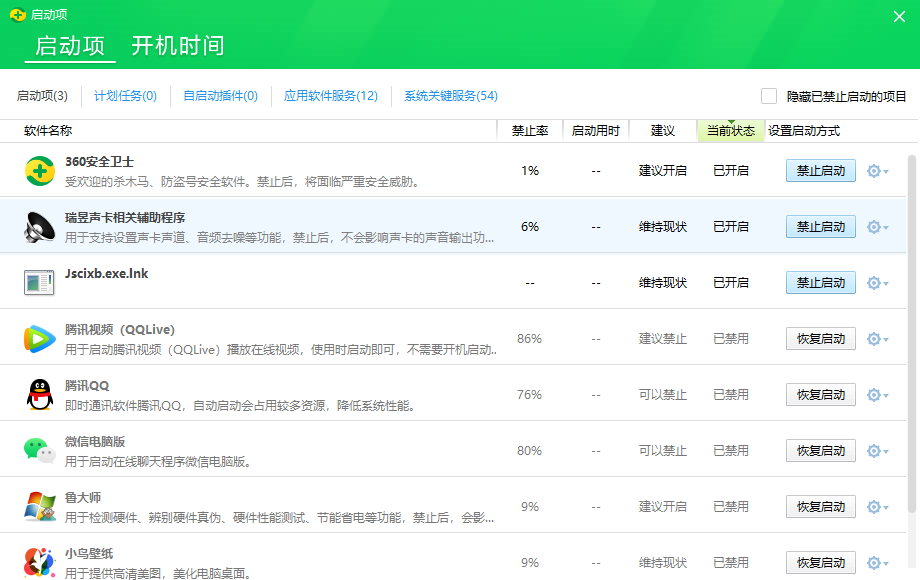
Task: Select the 腾讯视频 (QQLive) icon
Action: click(x=39, y=338)
